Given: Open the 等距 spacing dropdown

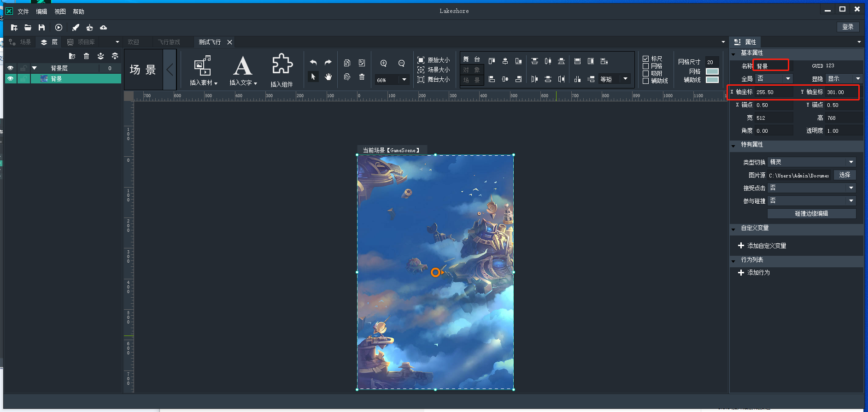Looking at the screenshot, I should click(x=625, y=79).
